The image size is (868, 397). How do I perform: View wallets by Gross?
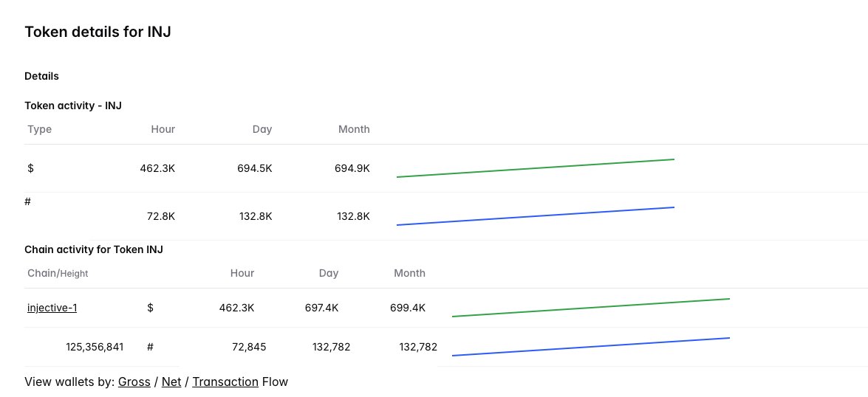pyautogui.click(x=134, y=382)
